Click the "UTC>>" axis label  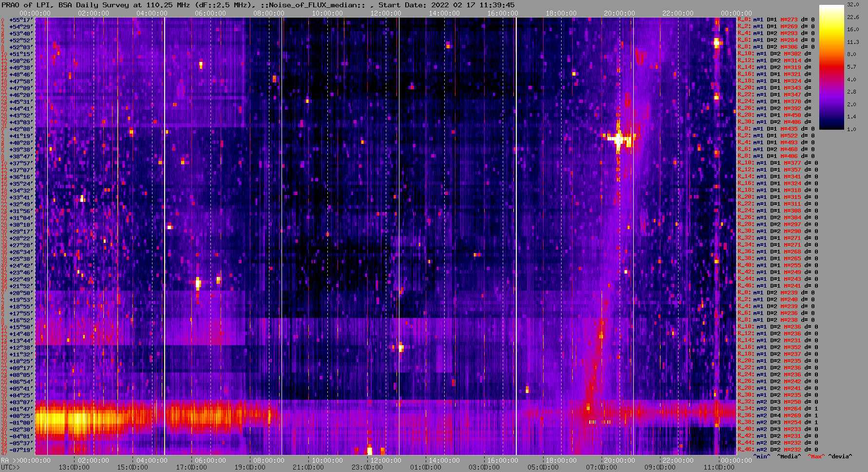pos(11,467)
